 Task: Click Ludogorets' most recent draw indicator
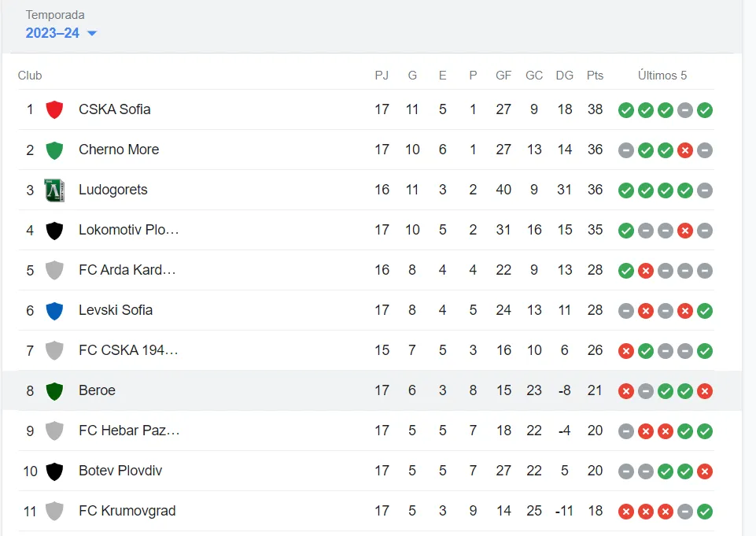pyautogui.click(x=705, y=190)
